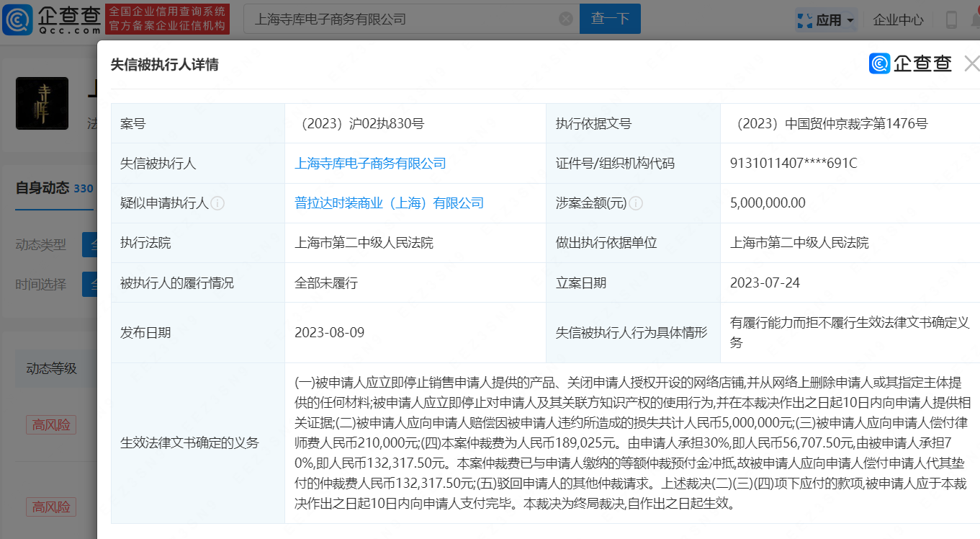Click the second 高风险 tag
This screenshot has height=539, width=980.
pos(50,507)
